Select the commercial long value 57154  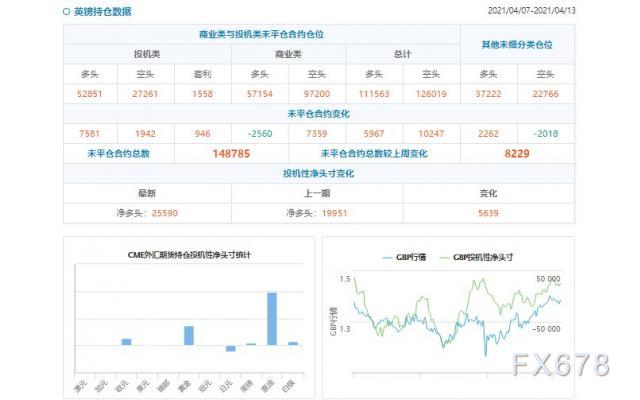click(260, 94)
